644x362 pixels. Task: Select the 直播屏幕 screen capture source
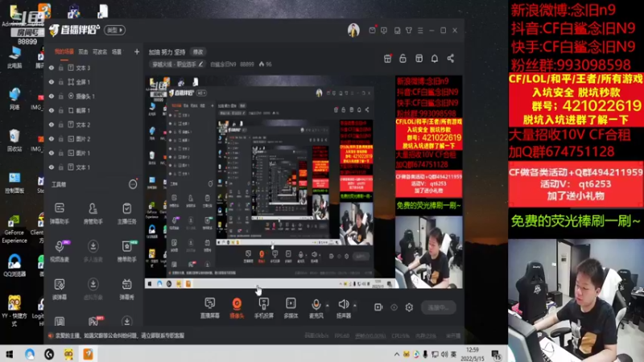pyautogui.click(x=210, y=308)
